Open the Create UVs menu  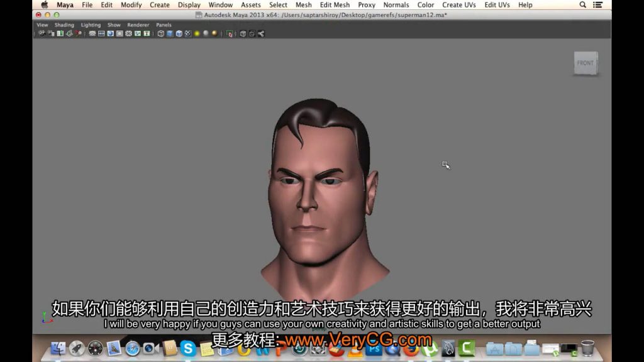click(x=458, y=5)
